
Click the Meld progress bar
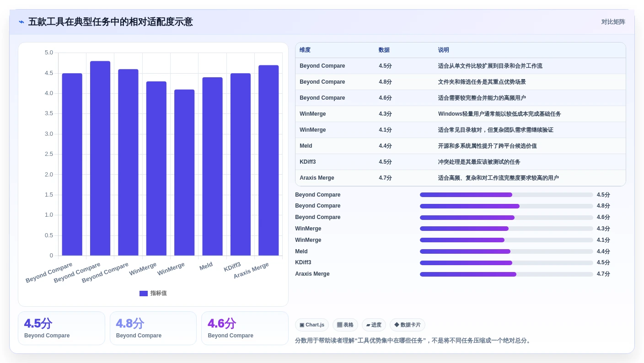point(506,251)
